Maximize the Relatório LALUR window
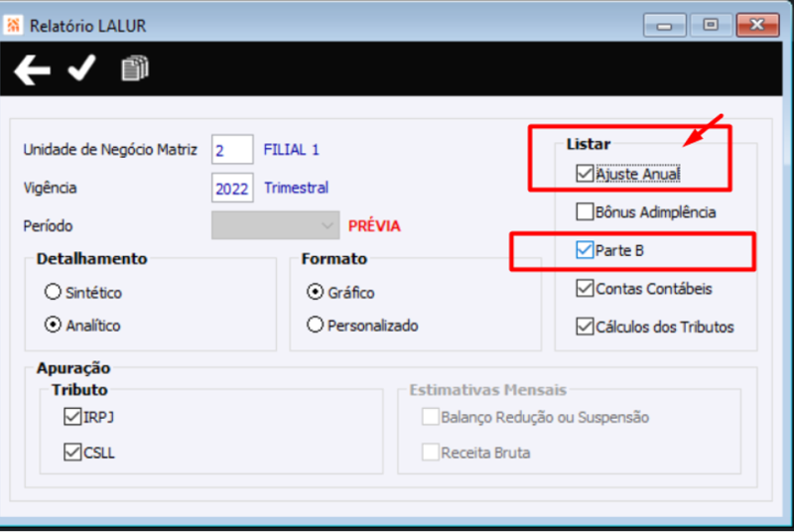This screenshot has height=532, width=794. [711, 25]
